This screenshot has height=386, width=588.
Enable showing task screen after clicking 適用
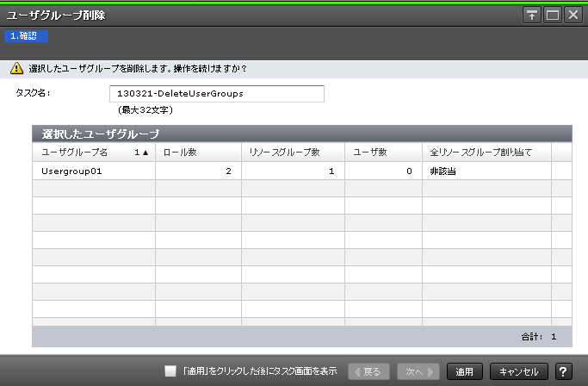170,371
